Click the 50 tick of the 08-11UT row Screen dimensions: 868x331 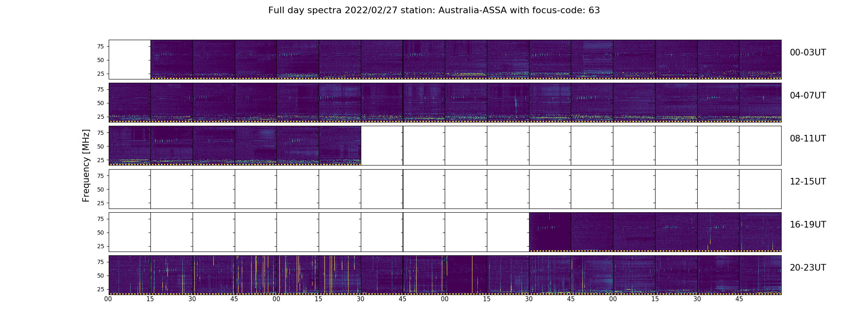point(100,146)
